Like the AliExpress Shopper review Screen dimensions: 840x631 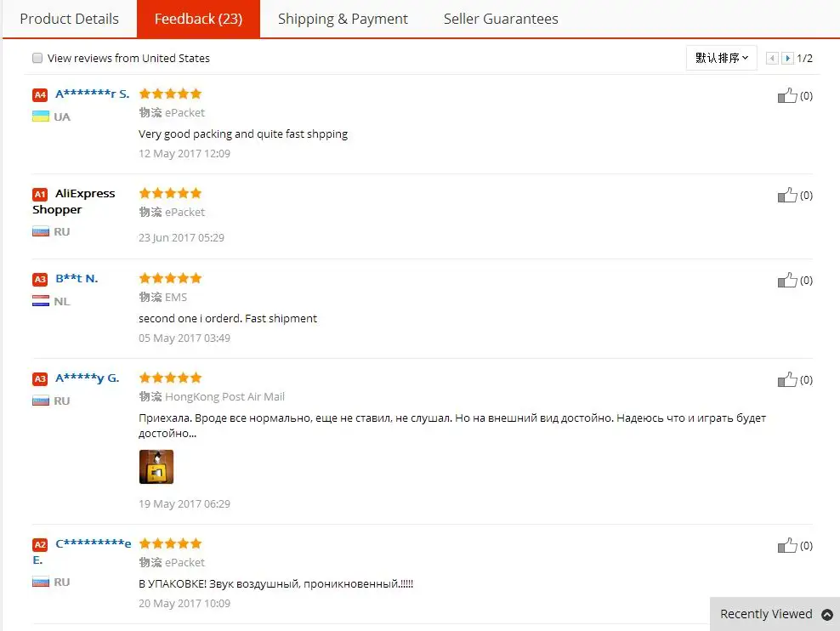tap(787, 195)
